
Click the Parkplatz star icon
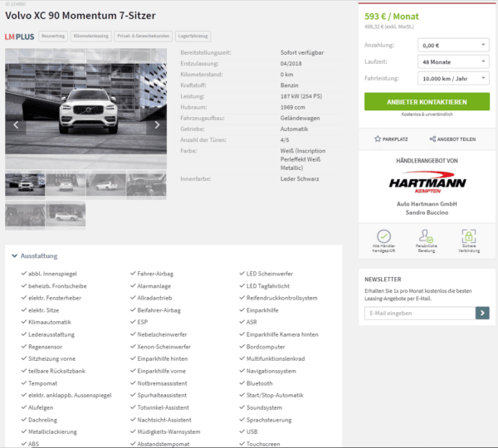[x=378, y=139]
